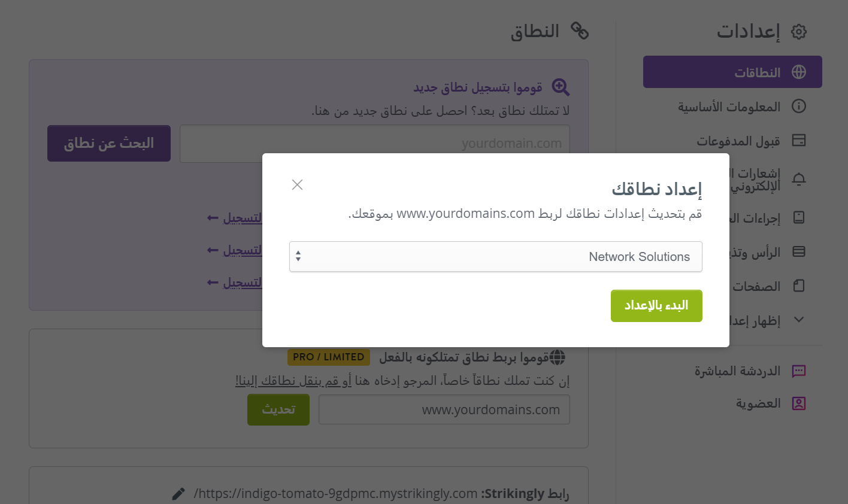Viewport: 848px width, 504px height.
Task: Click the settings gear icon beside إعدادات
Action: tap(799, 32)
